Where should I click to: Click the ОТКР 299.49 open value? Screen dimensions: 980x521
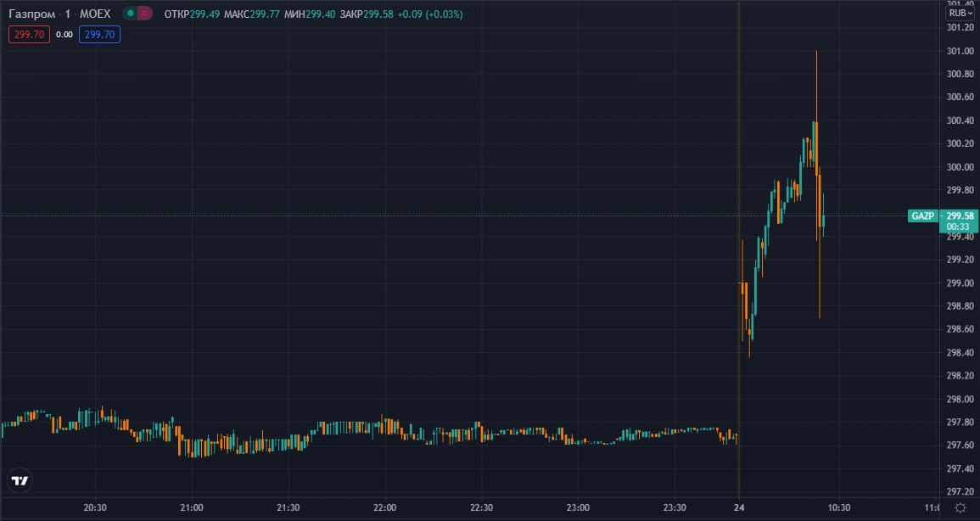(192, 14)
